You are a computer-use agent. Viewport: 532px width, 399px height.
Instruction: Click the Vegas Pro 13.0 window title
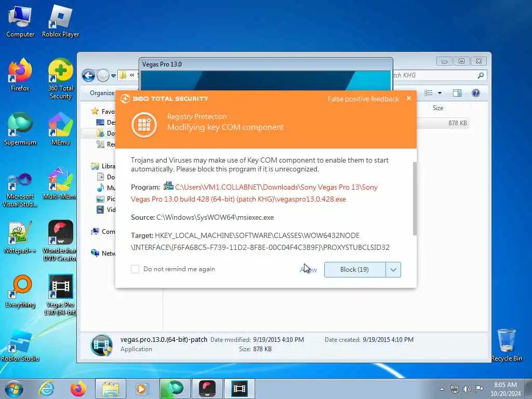pyautogui.click(x=162, y=64)
